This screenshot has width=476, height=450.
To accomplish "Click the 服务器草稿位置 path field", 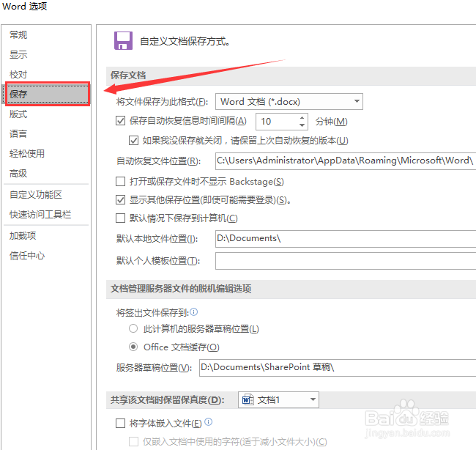I will coord(338,368).
